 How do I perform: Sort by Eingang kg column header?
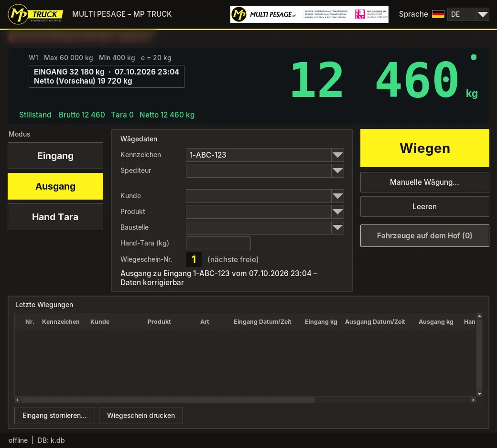321,321
